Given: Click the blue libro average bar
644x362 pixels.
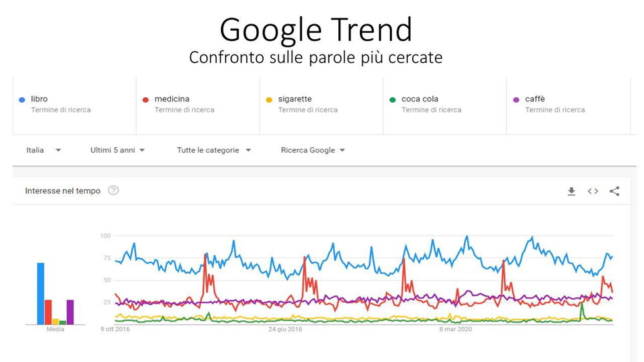Looking at the screenshot, I should [x=41, y=293].
